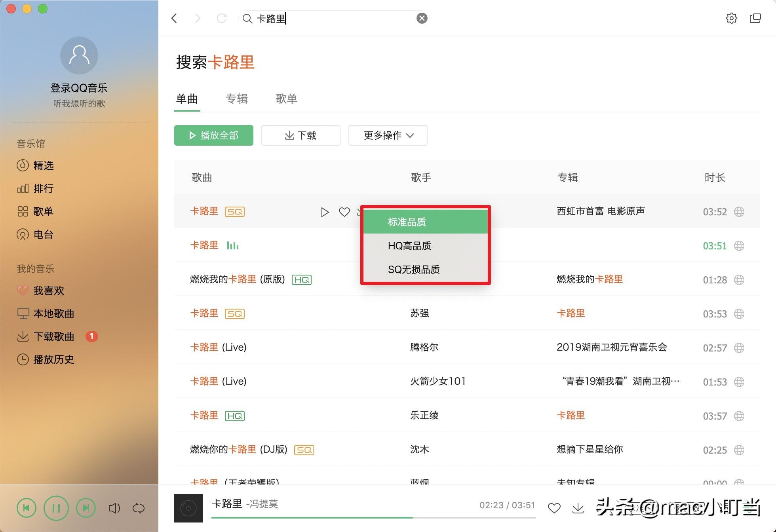This screenshot has width=776, height=532.
Task: Select HQ高品质 quality option
Action: [410, 246]
